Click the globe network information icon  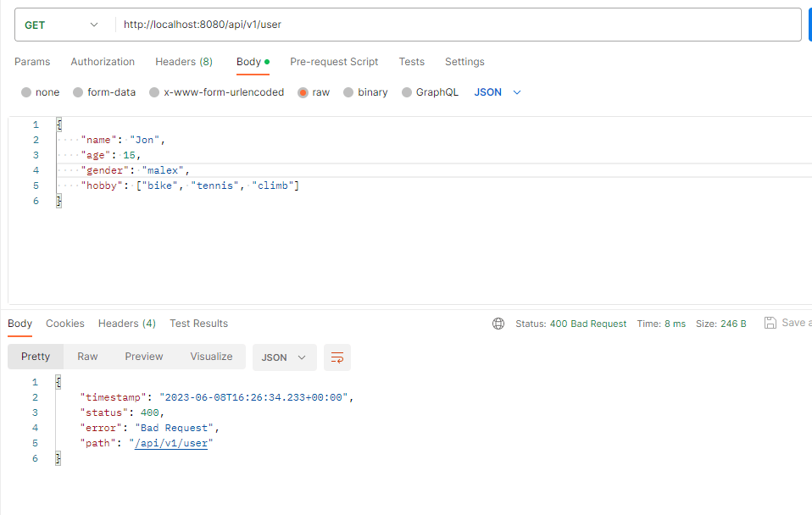tap(498, 323)
